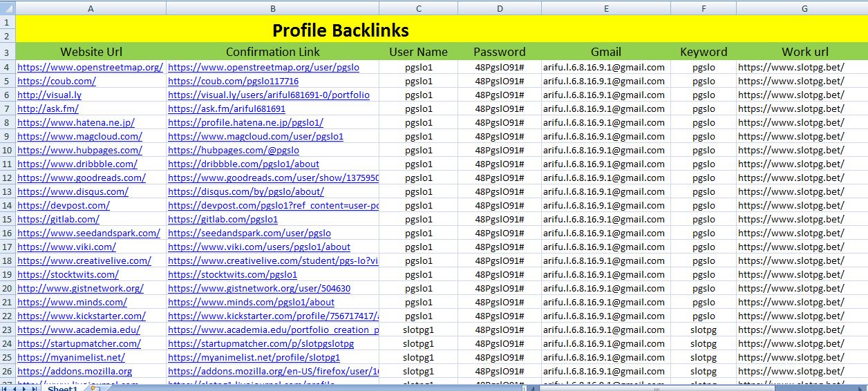Select column A header
This screenshot has width=868, height=391.
(x=91, y=8)
